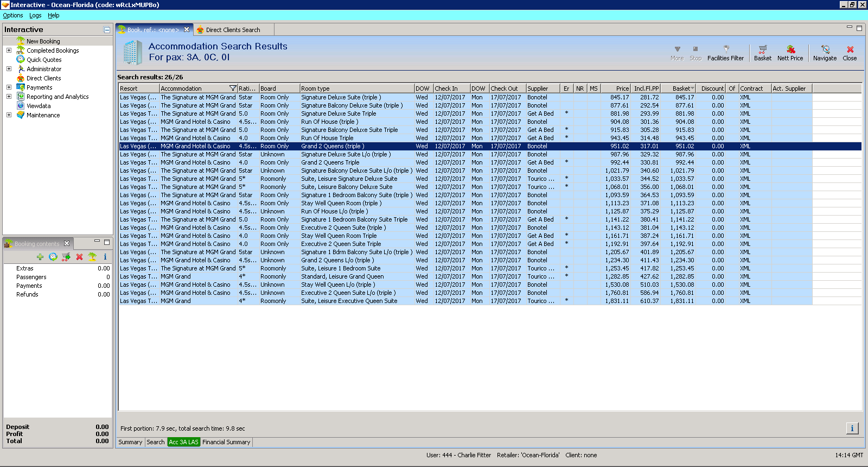Maximize the Booking contents panel
Image resolution: width=868 pixels, height=467 pixels.
coord(107,242)
